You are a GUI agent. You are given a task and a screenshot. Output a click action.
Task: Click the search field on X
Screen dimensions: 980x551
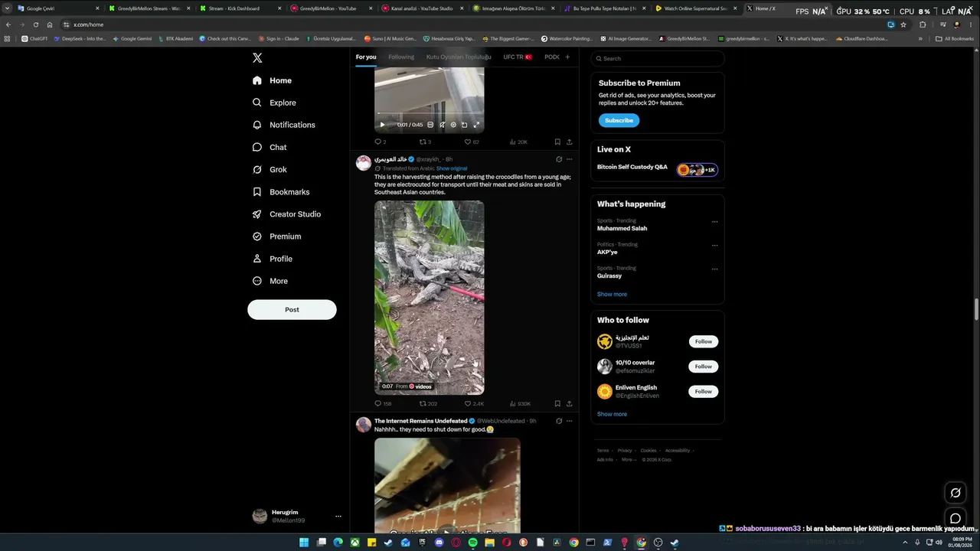point(658,58)
